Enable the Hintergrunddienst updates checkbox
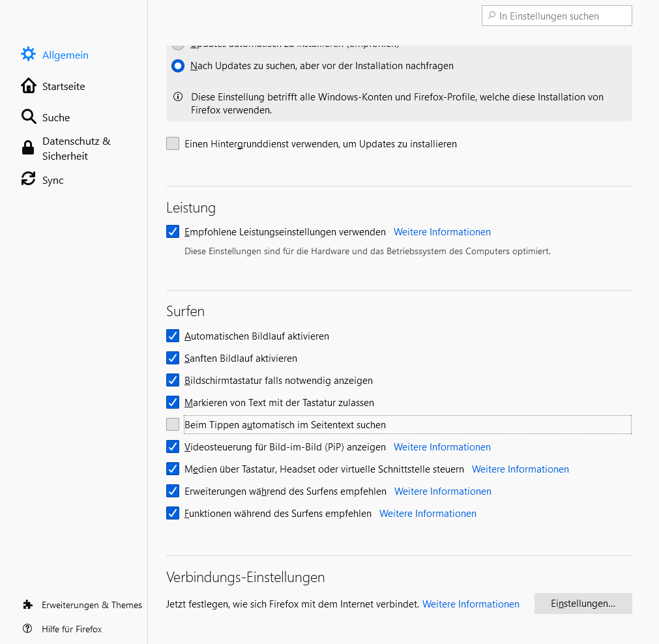Screen dimensions: 659x644 173,143
